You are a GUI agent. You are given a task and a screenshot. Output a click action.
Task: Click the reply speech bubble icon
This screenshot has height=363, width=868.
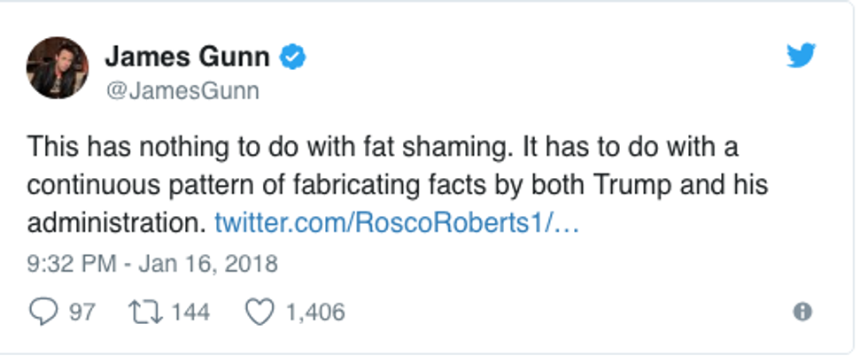(42, 312)
